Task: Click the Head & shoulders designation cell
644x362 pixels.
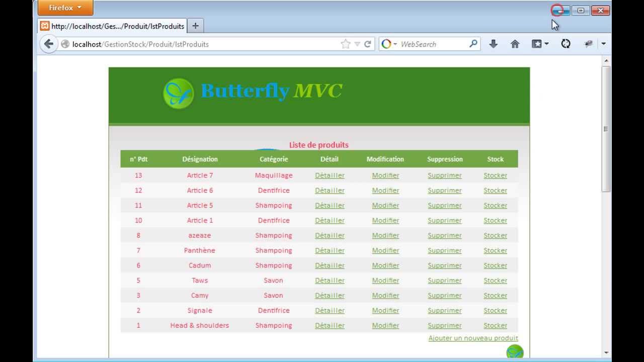Action: (x=199, y=325)
